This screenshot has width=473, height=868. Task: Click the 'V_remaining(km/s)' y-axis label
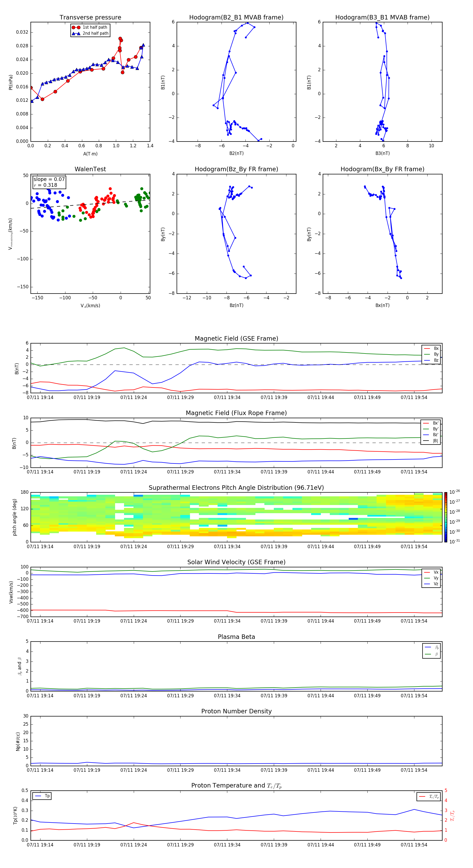[11, 234]
